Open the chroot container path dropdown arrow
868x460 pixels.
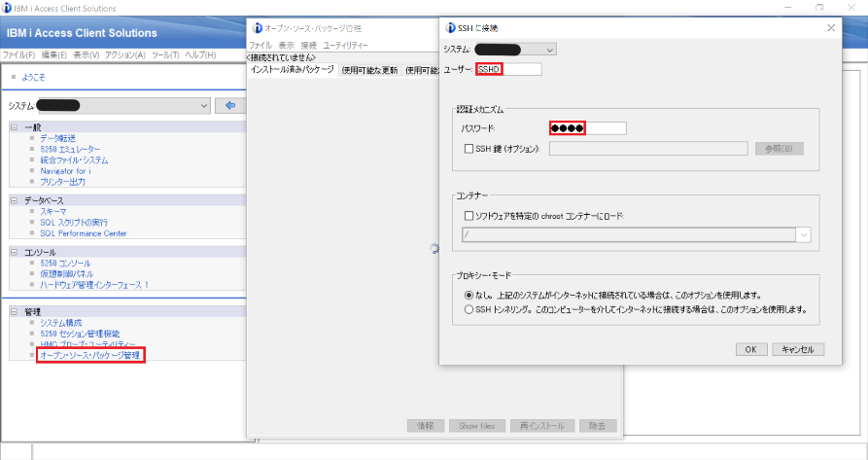click(803, 234)
